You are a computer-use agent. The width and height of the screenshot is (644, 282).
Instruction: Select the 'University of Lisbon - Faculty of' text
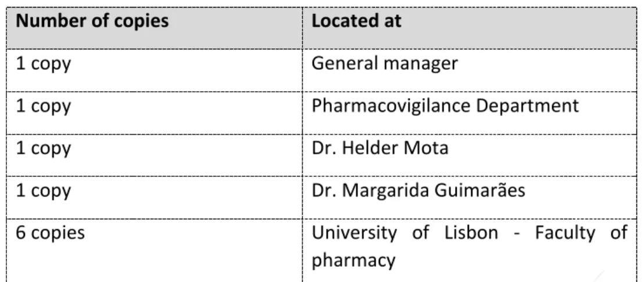click(470, 233)
